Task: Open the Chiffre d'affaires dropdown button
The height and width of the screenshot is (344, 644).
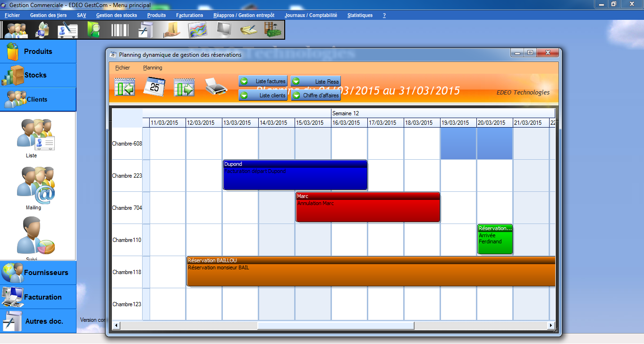Action: tap(315, 95)
